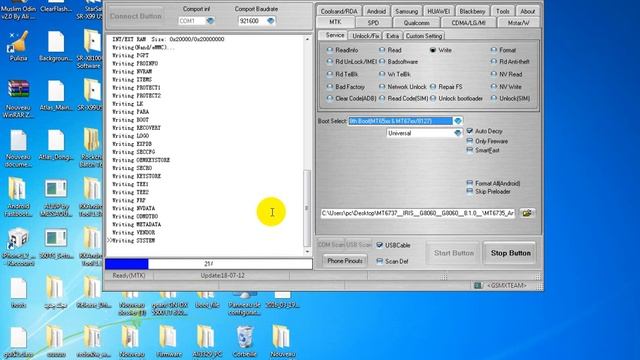
Task: Select the Read radio option
Action: coord(390,50)
